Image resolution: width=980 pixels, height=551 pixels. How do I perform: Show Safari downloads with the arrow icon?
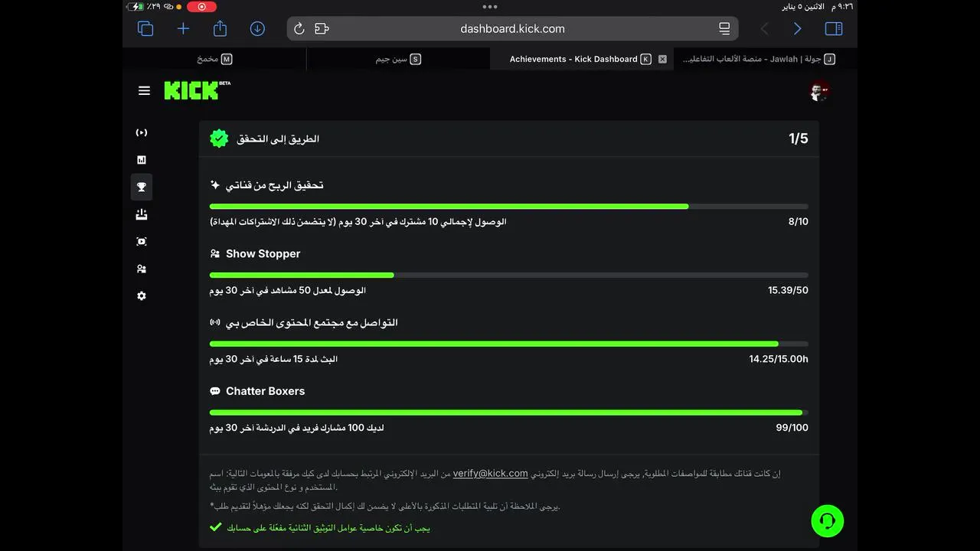[x=257, y=29]
